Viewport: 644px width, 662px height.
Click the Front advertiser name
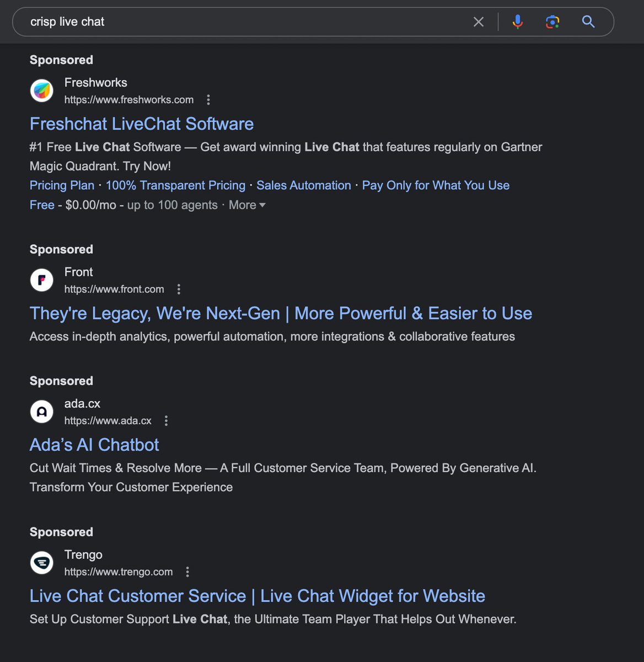click(78, 272)
